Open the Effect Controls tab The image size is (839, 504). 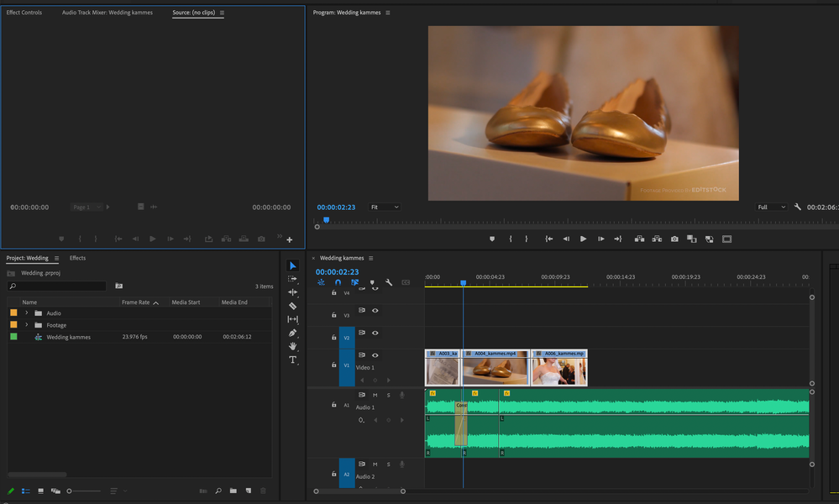point(24,13)
